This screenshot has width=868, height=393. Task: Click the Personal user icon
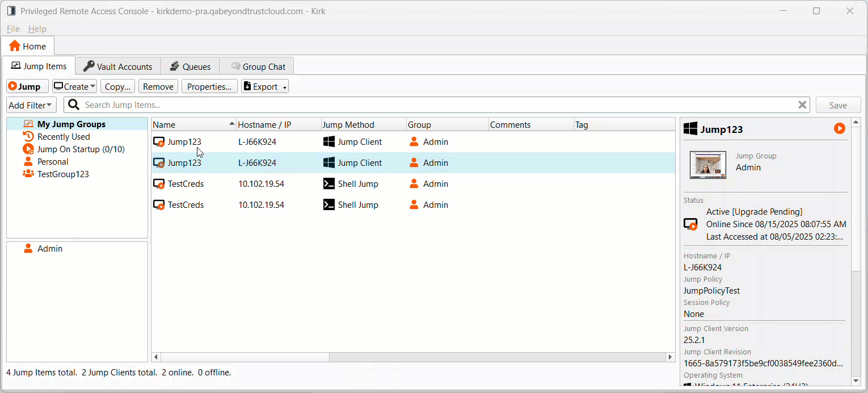click(28, 161)
